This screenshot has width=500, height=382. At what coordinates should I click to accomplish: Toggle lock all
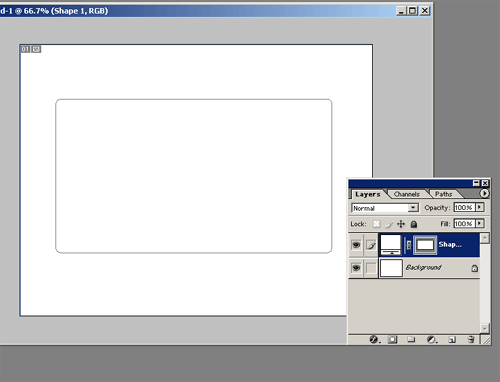[x=414, y=224]
